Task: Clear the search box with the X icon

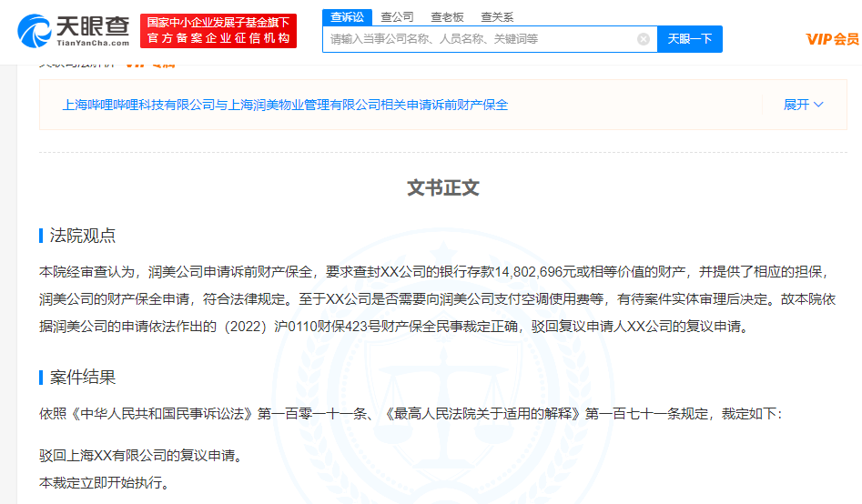Action: pos(644,39)
